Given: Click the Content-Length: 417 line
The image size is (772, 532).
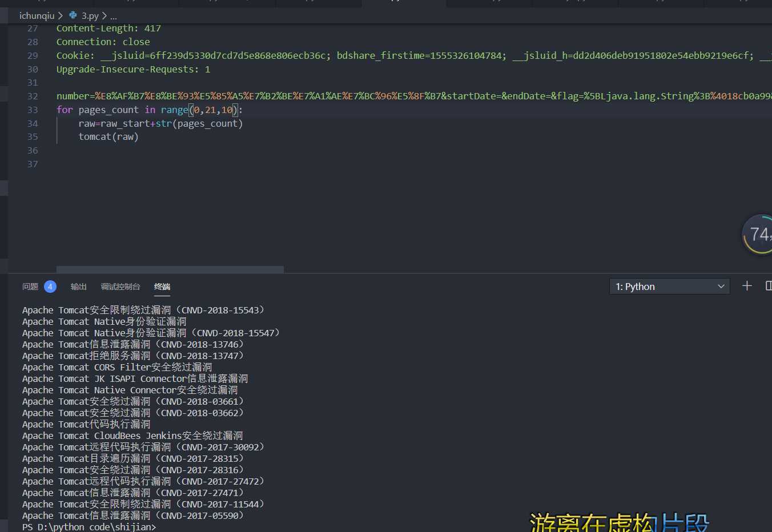Looking at the screenshot, I should (x=108, y=28).
